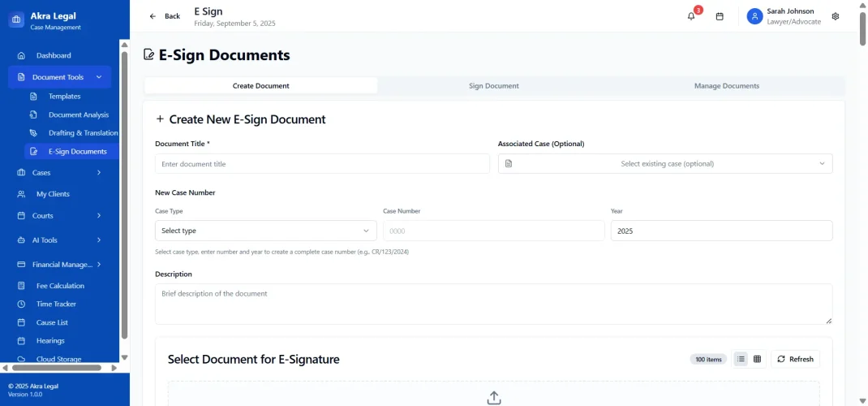Open the calendar icon in header
This screenshot has height=406, width=868.
720,16
